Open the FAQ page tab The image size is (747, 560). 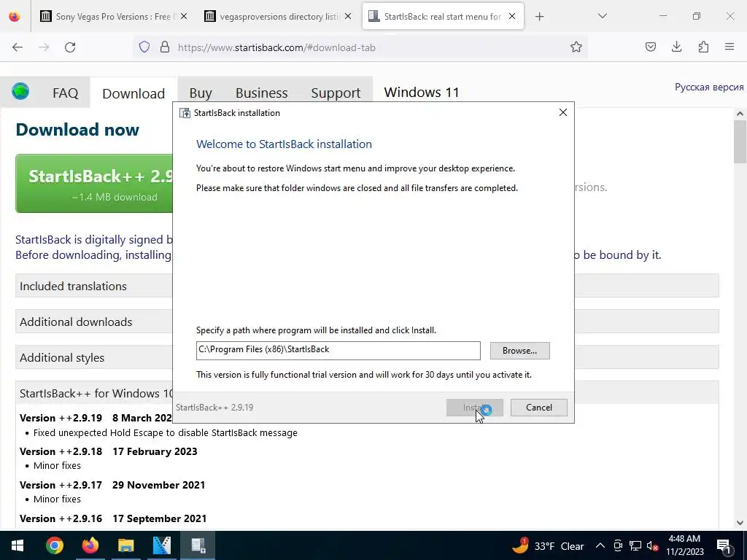65,93
